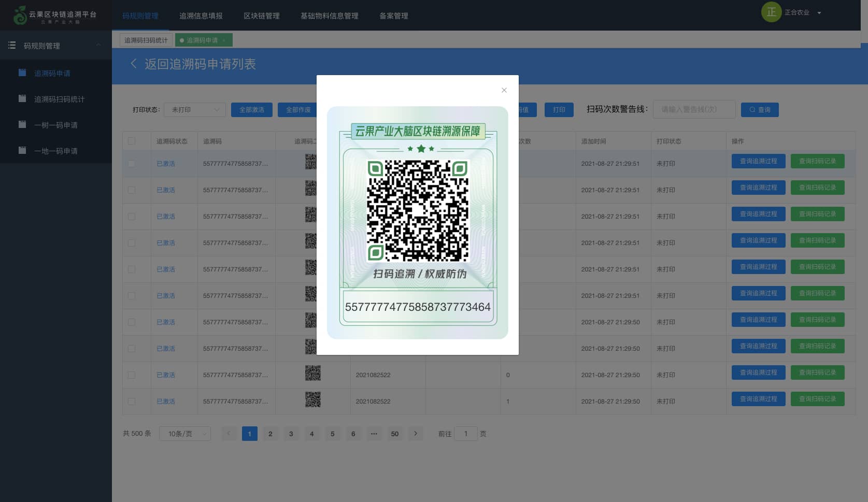Switch to the 追溯码扫码统计 page tab

pos(146,40)
